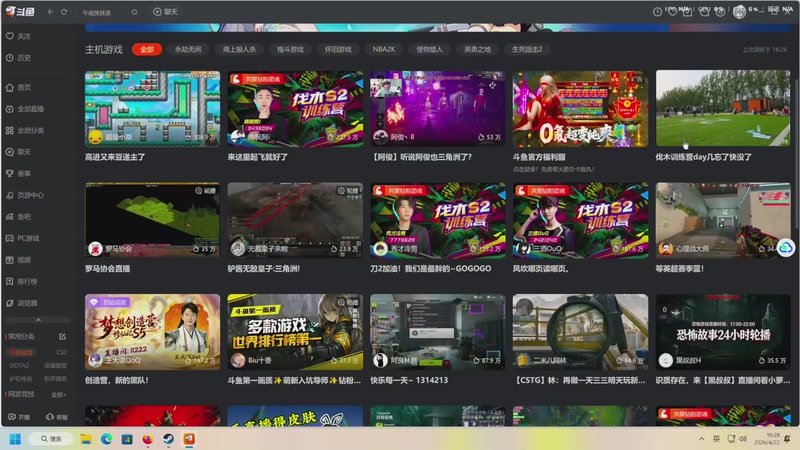
Task: Select the 英勇之地 category tab
Action: point(478,49)
